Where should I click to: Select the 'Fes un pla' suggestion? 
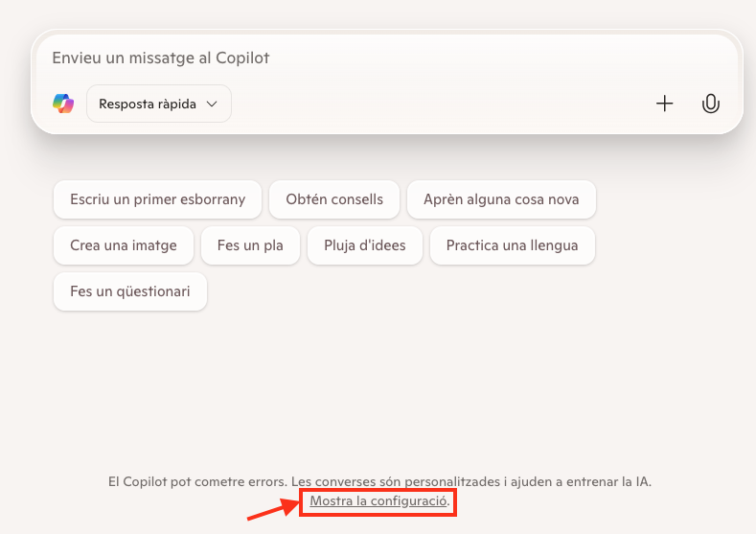[x=250, y=245]
